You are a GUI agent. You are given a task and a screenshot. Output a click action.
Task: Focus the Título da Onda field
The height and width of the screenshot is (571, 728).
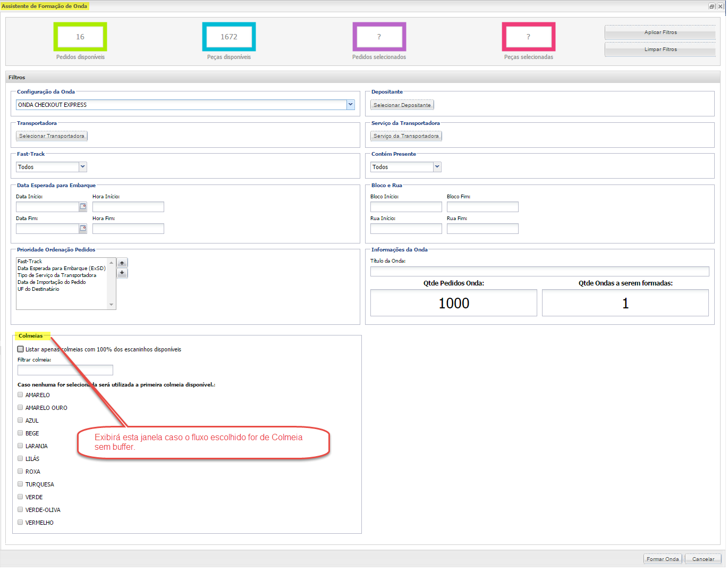(540, 271)
